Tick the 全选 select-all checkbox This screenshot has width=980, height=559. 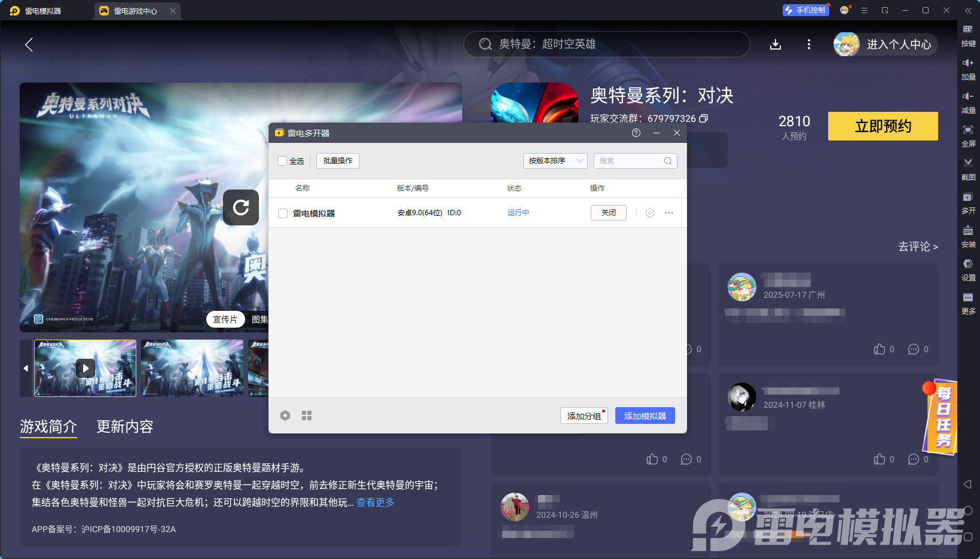click(282, 161)
